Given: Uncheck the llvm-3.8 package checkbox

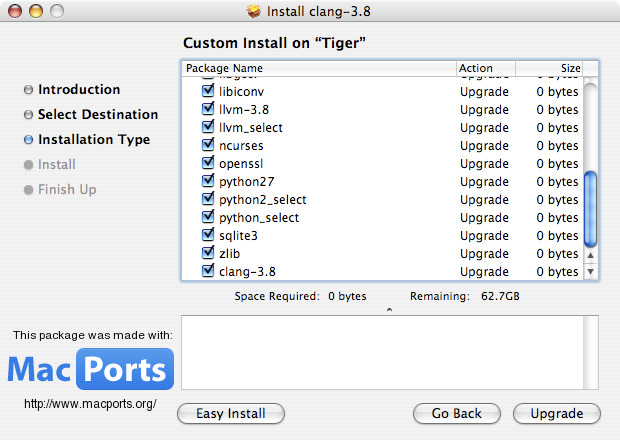Looking at the screenshot, I should [x=208, y=109].
